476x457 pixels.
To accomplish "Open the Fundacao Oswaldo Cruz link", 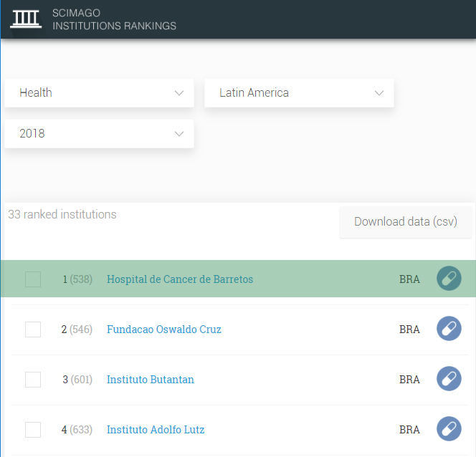I will pos(163,329).
